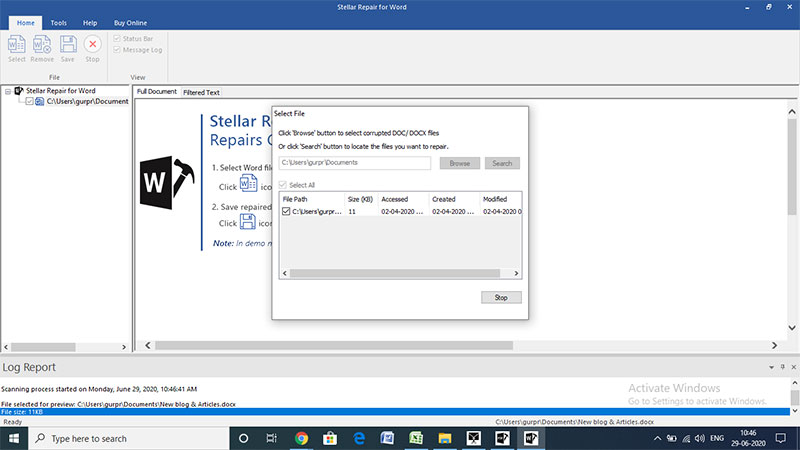Image resolution: width=800 pixels, height=450 pixels.
Task: Click the down arrow of preview vertical scrollbar
Action: [x=792, y=328]
